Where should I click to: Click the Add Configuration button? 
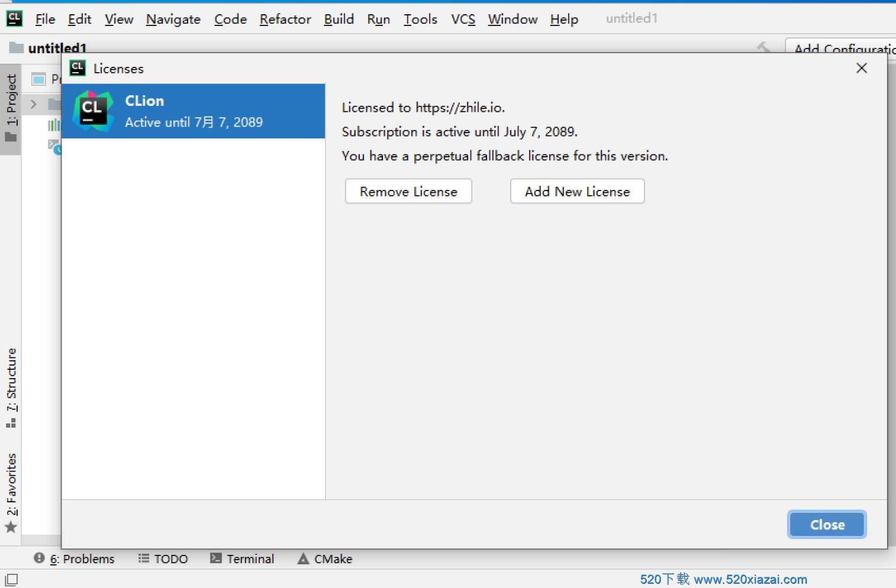841,47
